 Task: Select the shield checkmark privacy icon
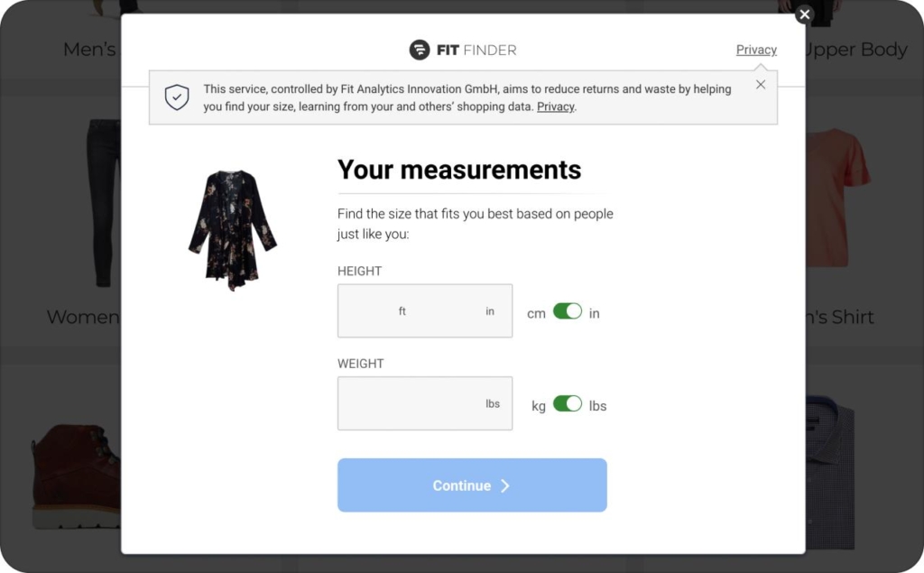(x=177, y=97)
